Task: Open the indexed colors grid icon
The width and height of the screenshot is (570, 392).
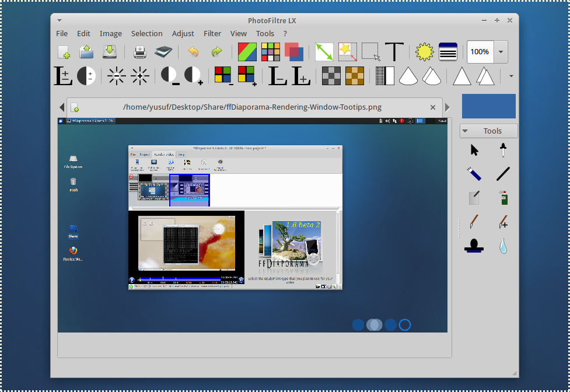Action: pyautogui.click(x=271, y=51)
